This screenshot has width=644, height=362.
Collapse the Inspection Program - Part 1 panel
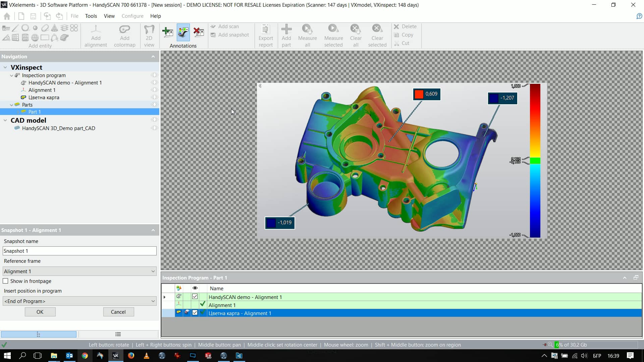(x=625, y=278)
